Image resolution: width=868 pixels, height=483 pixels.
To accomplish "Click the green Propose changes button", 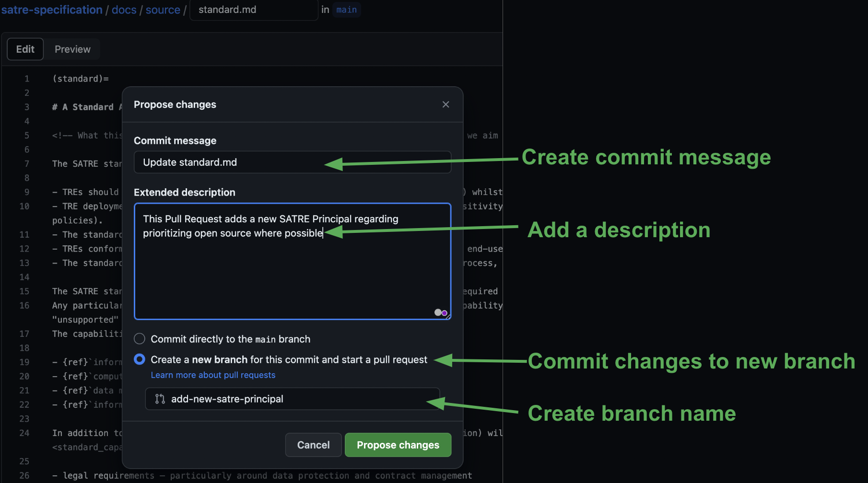I will click(398, 445).
